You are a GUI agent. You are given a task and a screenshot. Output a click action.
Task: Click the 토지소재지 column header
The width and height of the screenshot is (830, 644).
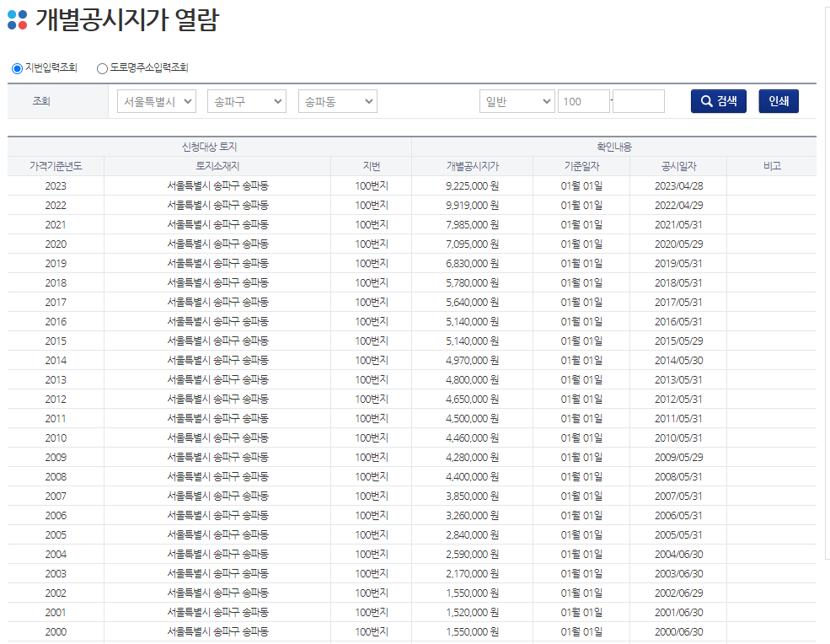pyautogui.click(x=217, y=166)
